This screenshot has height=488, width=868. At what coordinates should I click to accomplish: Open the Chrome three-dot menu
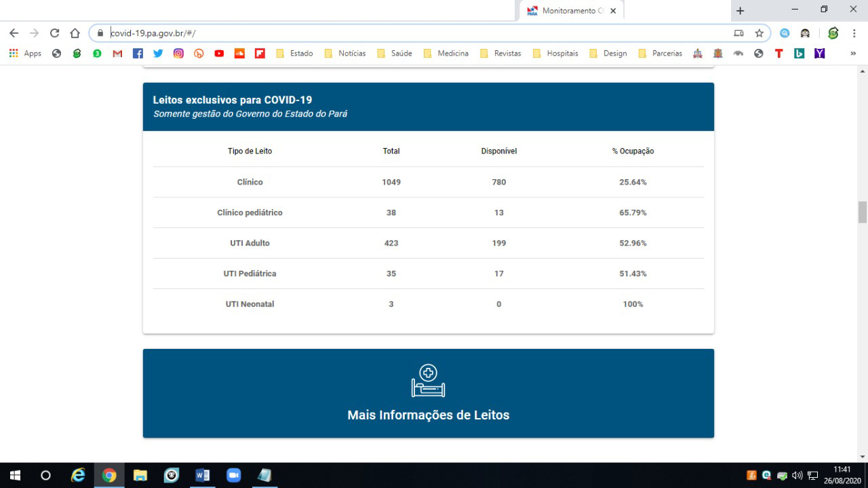[x=854, y=33]
